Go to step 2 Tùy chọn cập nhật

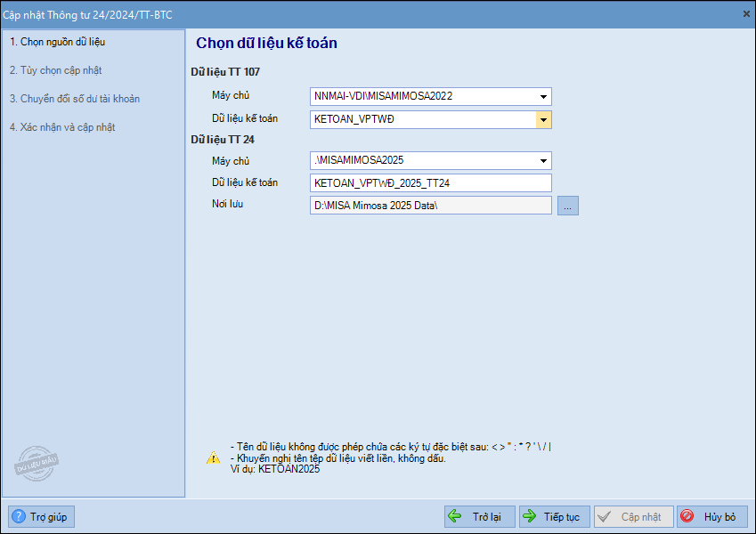[x=56, y=70]
